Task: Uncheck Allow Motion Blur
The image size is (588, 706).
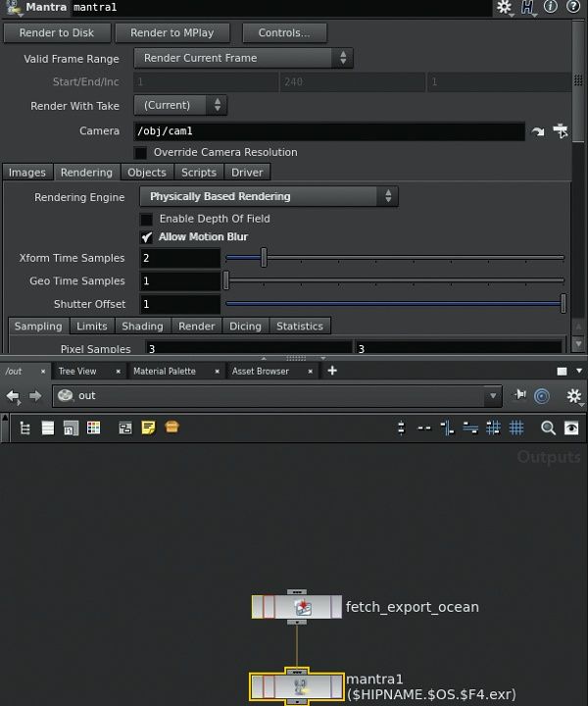Action: pos(147,237)
